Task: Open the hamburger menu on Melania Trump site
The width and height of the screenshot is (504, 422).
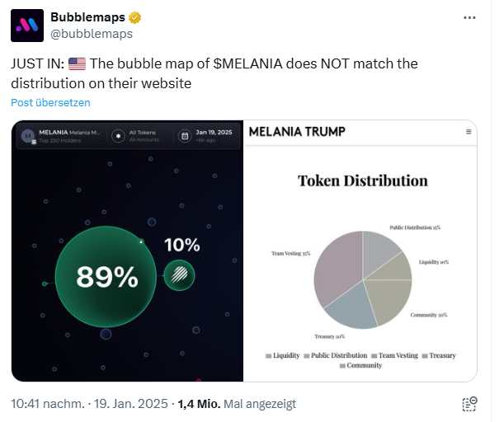Action: coord(469,132)
